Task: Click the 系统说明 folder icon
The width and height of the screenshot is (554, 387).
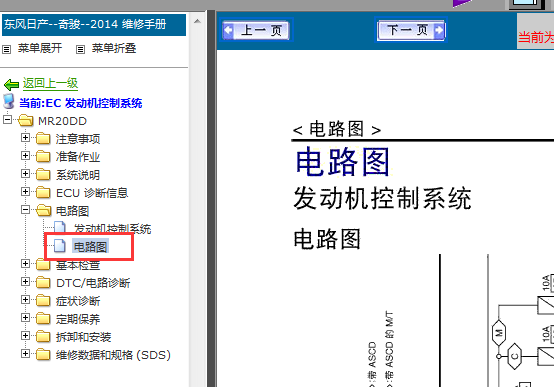Action: coord(43,175)
